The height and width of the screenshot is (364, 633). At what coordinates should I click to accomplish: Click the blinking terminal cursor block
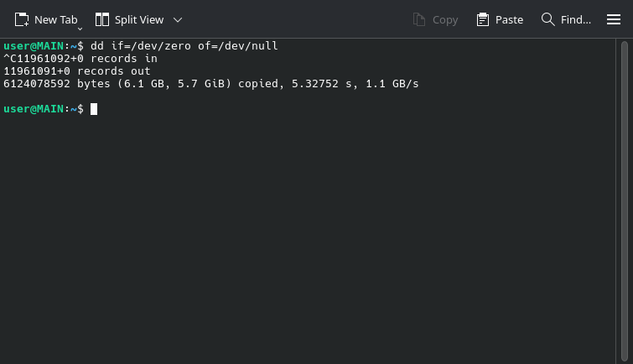pos(94,109)
